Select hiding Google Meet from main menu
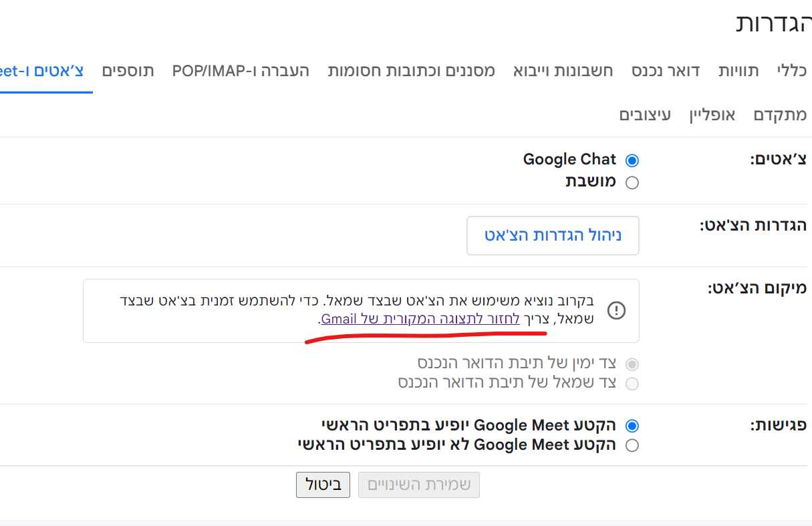Viewport: 812px width, 526px height. point(632,446)
